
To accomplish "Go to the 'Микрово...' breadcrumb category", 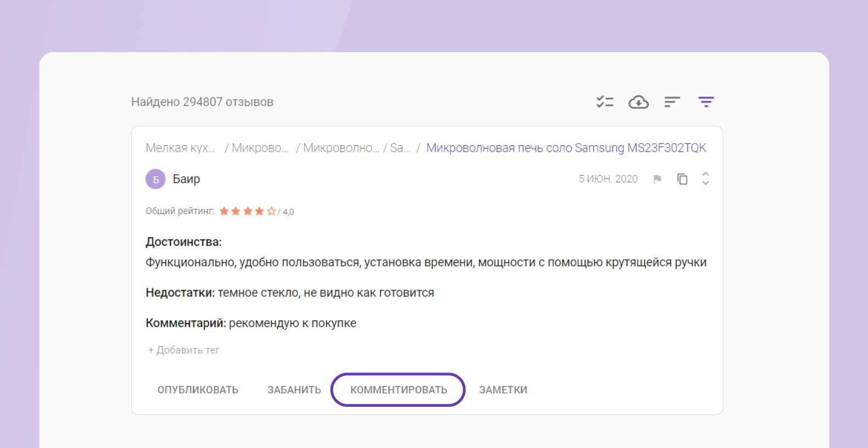I will tap(260, 148).
